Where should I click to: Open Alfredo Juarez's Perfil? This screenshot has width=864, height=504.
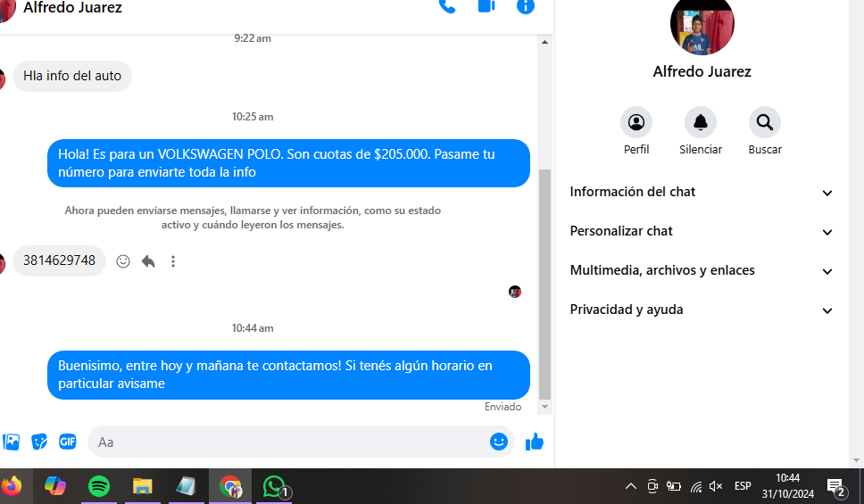coord(636,123)
